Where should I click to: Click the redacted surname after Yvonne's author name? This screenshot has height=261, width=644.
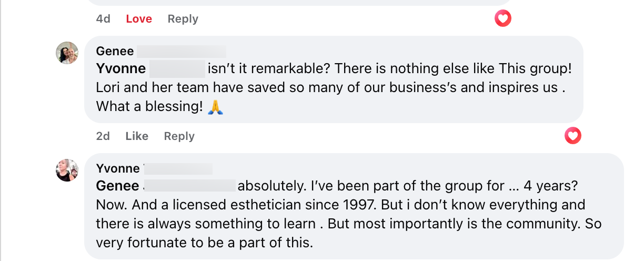(178, 168)
